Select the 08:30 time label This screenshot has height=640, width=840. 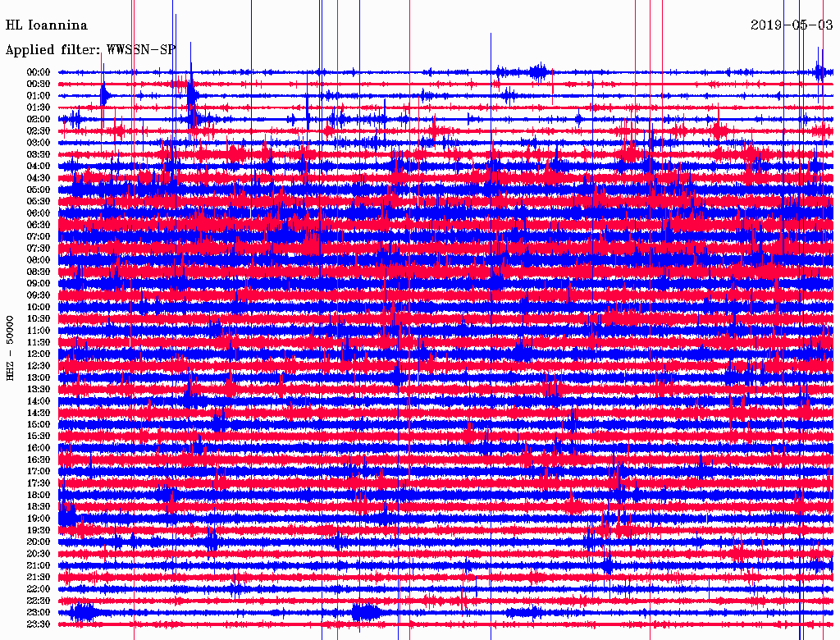tap(39, 272)
